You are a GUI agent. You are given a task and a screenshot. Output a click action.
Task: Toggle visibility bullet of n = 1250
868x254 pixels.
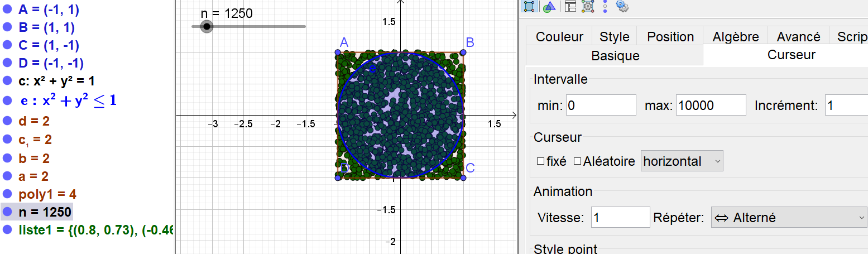tap(7, 212)
